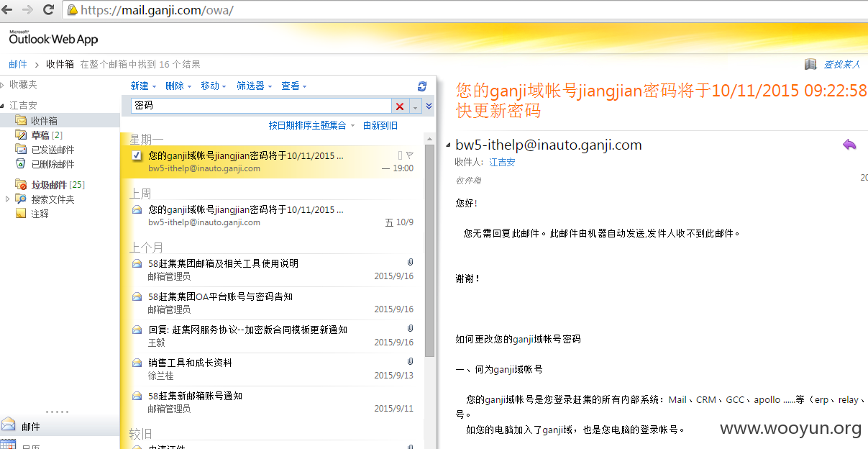Open 按日期排序主题集合 sort dropdown

(x=312, y=125)
